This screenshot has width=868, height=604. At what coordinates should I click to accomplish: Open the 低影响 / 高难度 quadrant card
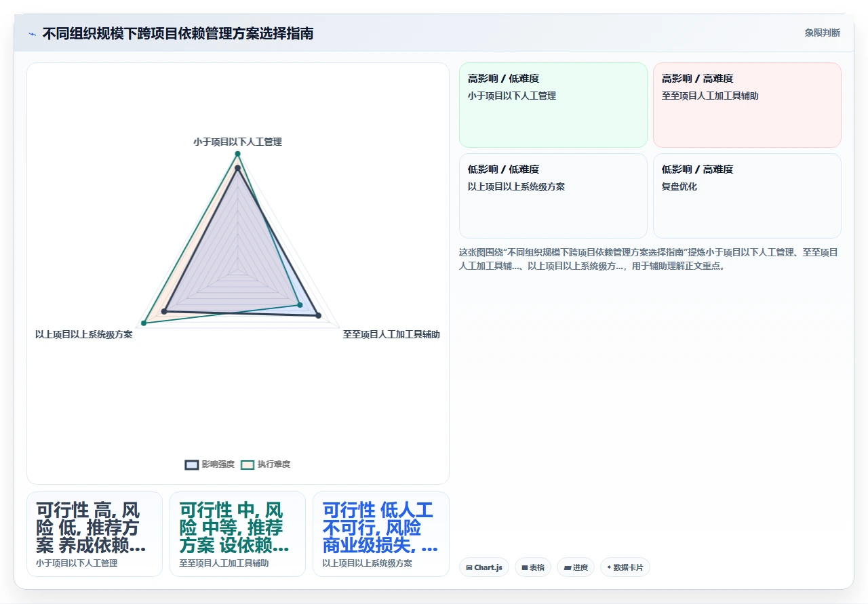pos(747,196)
